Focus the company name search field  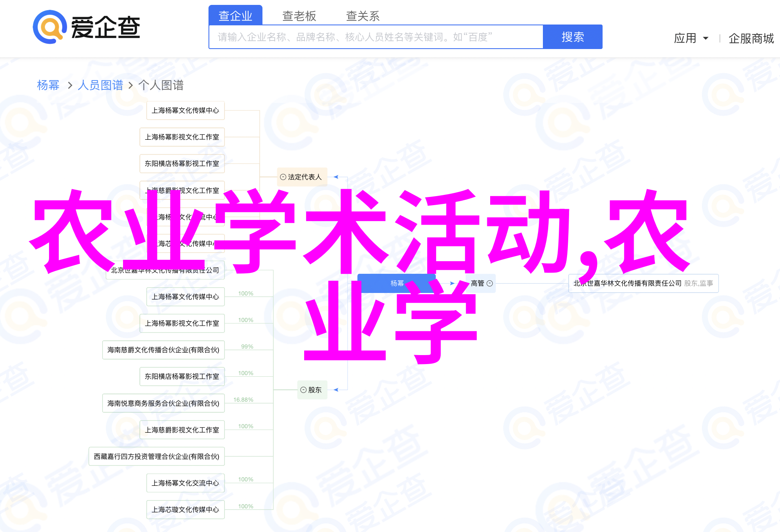(x=376, y=37)
